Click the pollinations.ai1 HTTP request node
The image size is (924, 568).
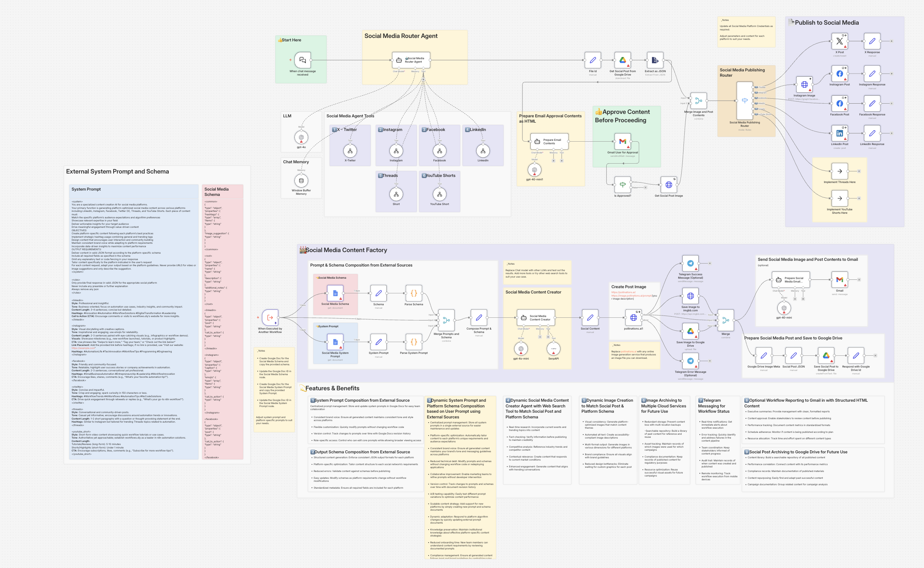633,317
